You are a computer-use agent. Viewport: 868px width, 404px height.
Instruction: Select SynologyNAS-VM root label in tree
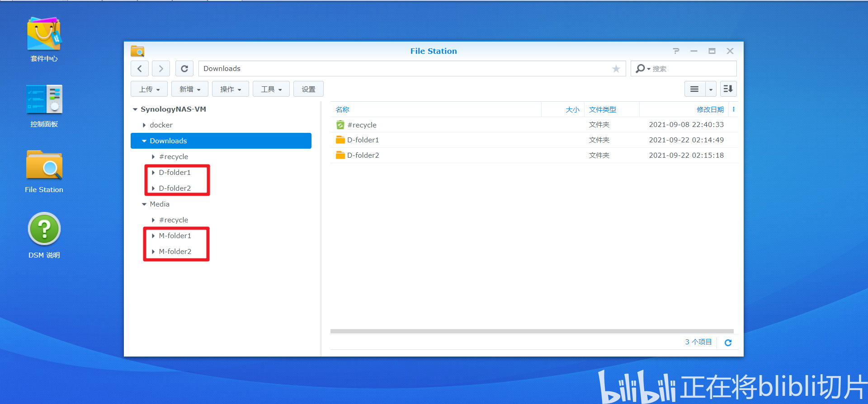pos(173,109)
